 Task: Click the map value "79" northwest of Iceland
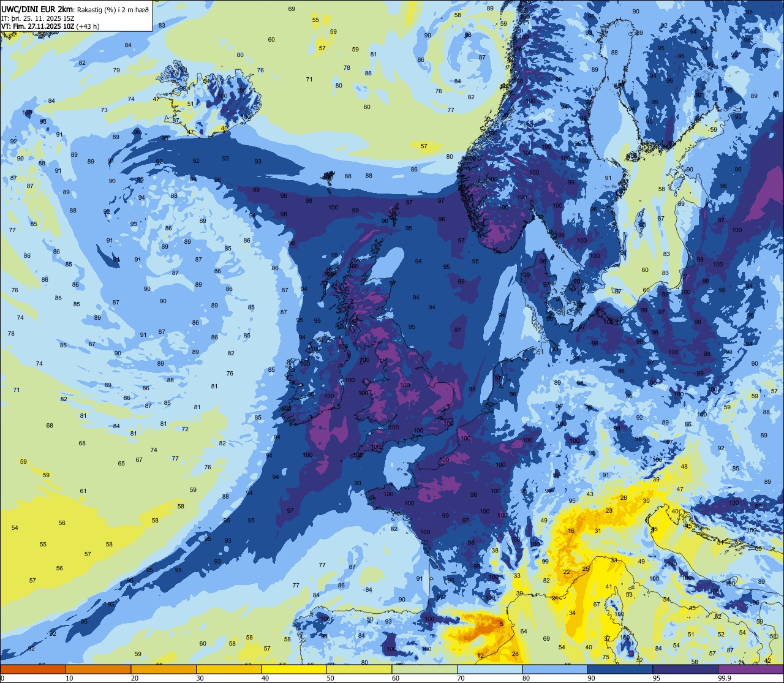pos(116,70)
